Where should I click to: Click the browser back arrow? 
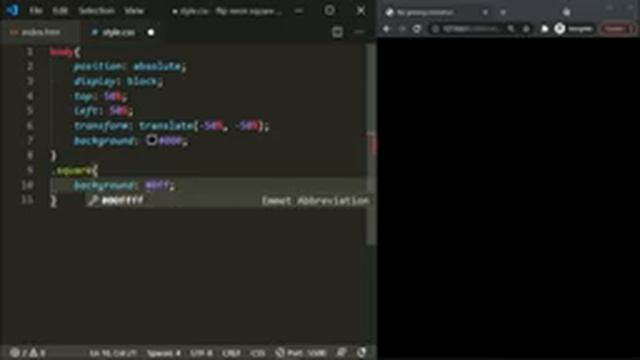[387, 29]
